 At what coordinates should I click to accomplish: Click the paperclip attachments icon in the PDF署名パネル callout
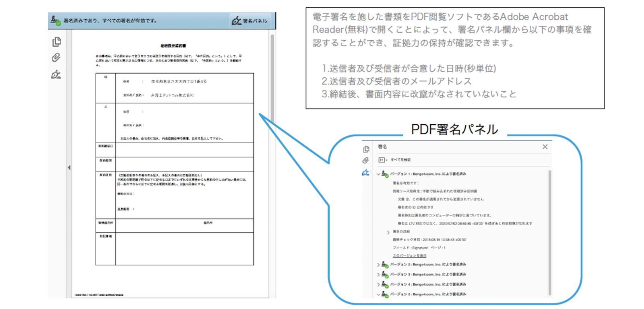[365, 161]
